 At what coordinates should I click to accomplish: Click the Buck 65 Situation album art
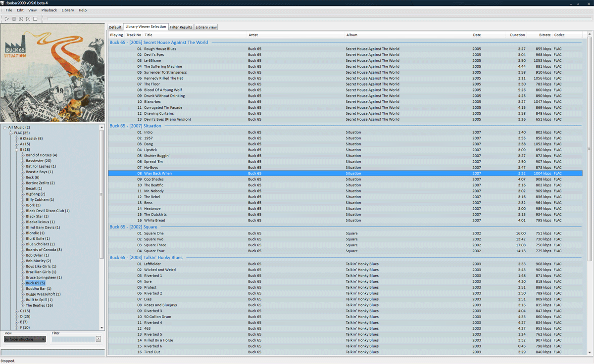(52, 73)
